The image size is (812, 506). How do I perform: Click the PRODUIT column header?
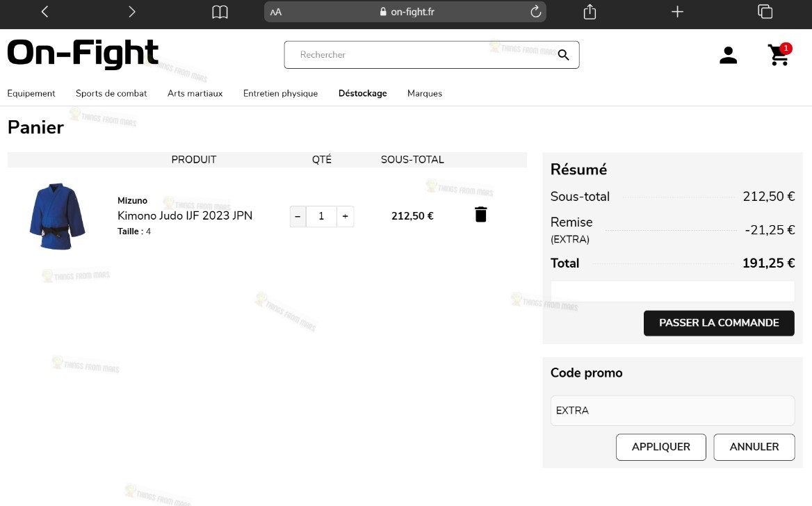click(194, 160)
